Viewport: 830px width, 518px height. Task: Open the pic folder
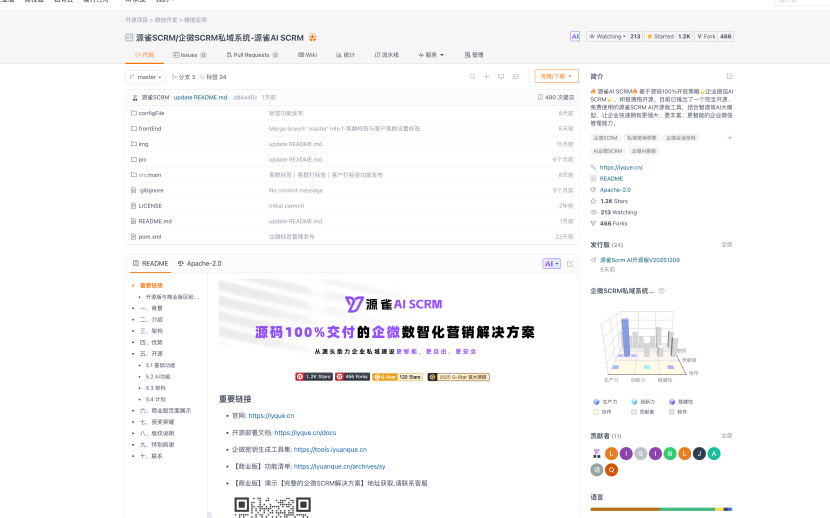pyautogui.click(x=142, y=159)
